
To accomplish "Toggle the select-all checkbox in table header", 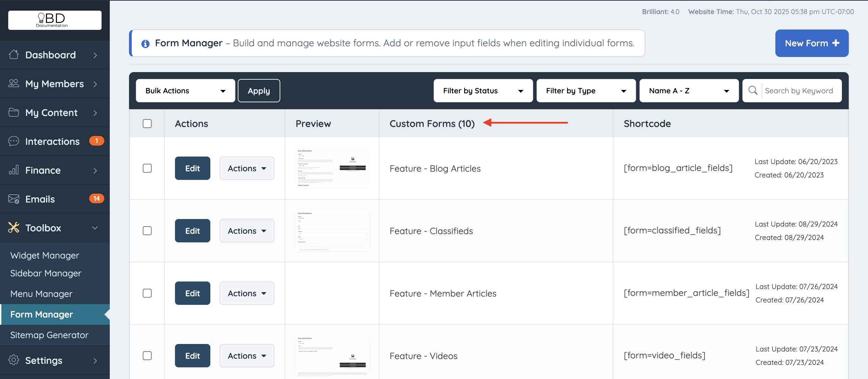I will pos(147,124).
